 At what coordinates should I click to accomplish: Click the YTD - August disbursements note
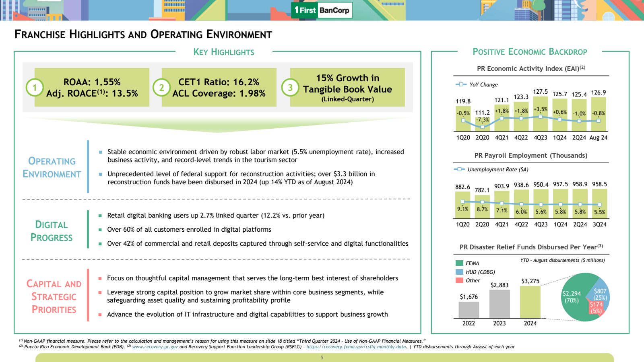click(x=563, y=260)
